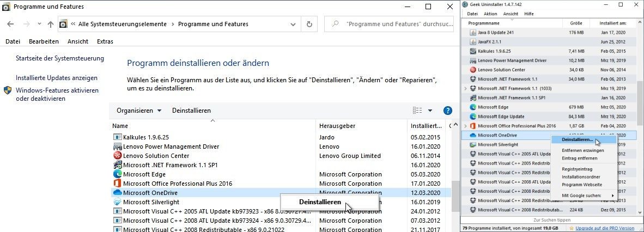Click the Programme und Features search field
Screen dimensions: 644x232
tap(389, 24)
